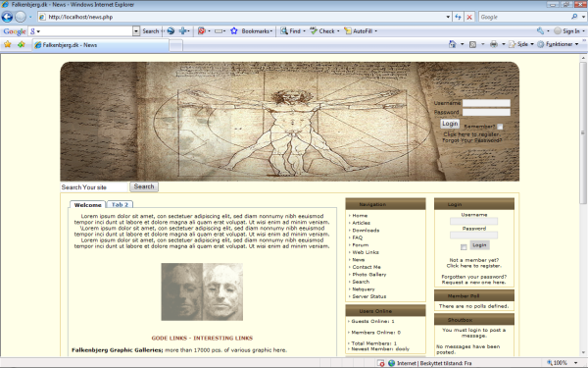
Task: Click the browser Back arrow button
Action: pyautogui.click(x=7, y=17)
